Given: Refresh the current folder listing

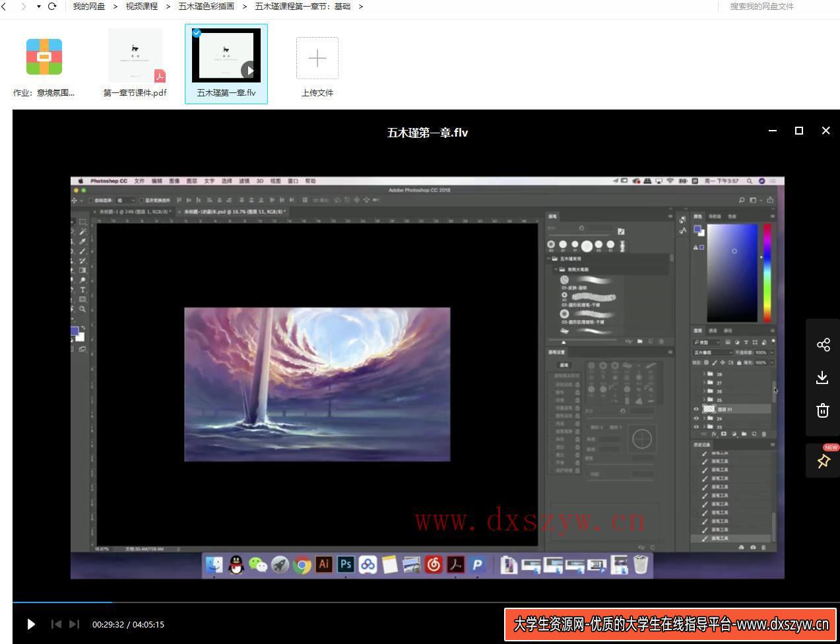Looking at the screenshot, I should click(52, 7).
